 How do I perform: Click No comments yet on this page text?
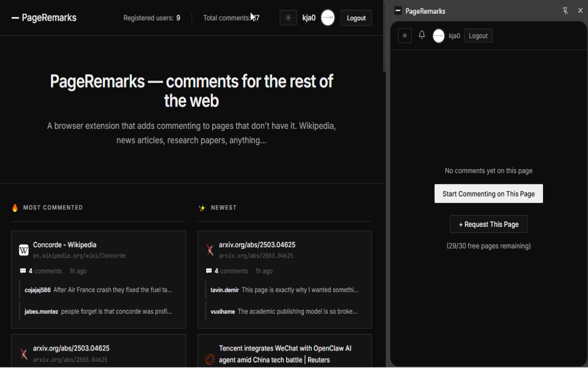(x=489, y=171)
